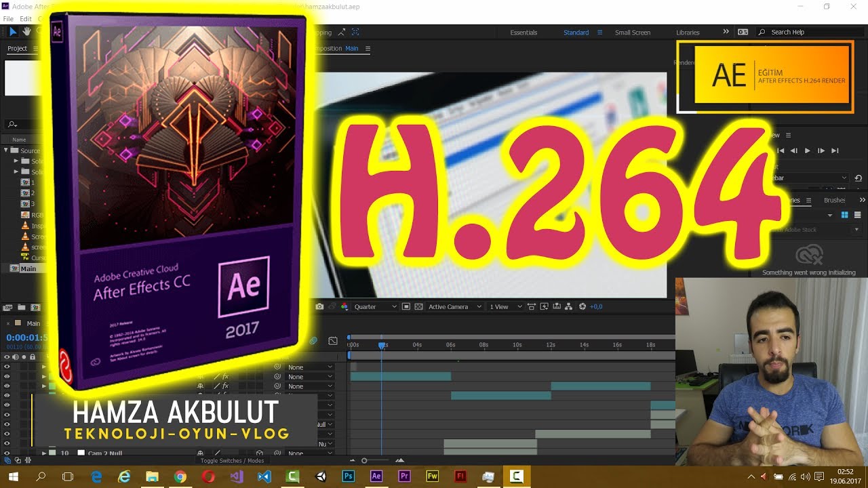868x488 pixels.
Task: Open the Active Camera dropdown
Action: (454, 306)
